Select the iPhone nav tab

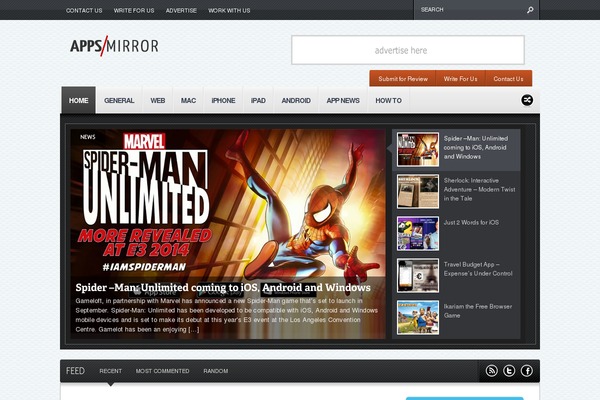click(x=223, y=100)
